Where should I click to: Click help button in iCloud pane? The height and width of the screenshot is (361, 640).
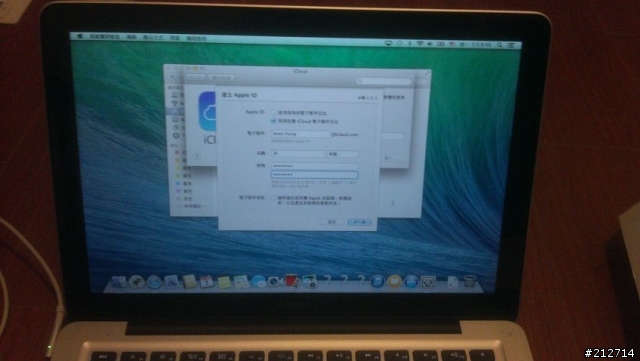tap(197, 156)
